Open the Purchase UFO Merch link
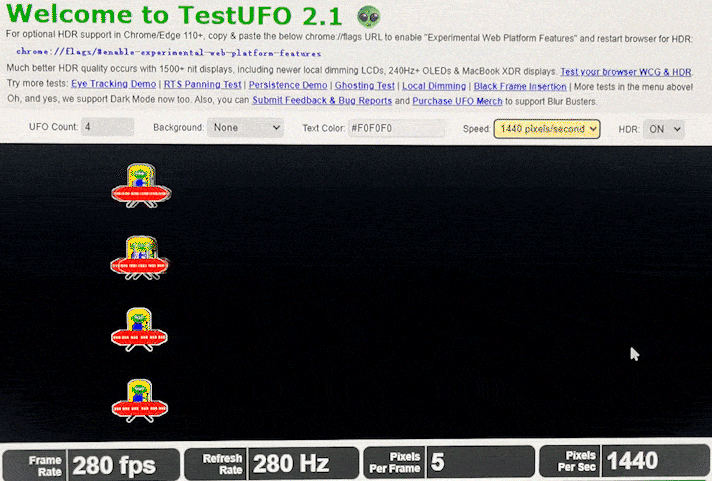Image resolution: width=712 pixels, height=481 pixels. (x=457, y=101)
